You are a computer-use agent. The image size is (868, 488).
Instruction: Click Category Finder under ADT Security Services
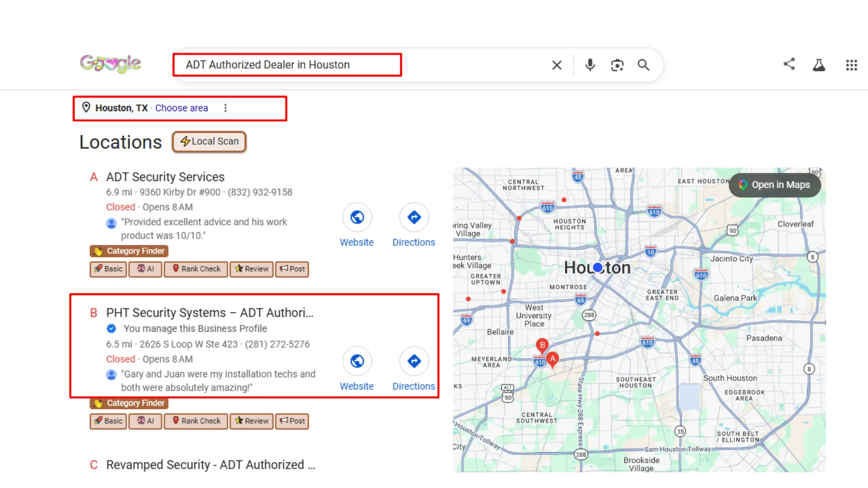(x=129, y=251)
